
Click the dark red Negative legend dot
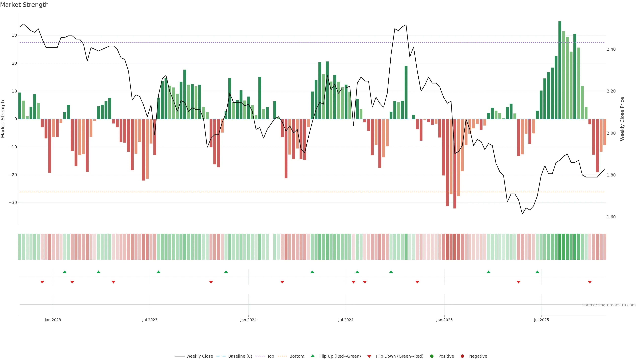pos(462,356)
